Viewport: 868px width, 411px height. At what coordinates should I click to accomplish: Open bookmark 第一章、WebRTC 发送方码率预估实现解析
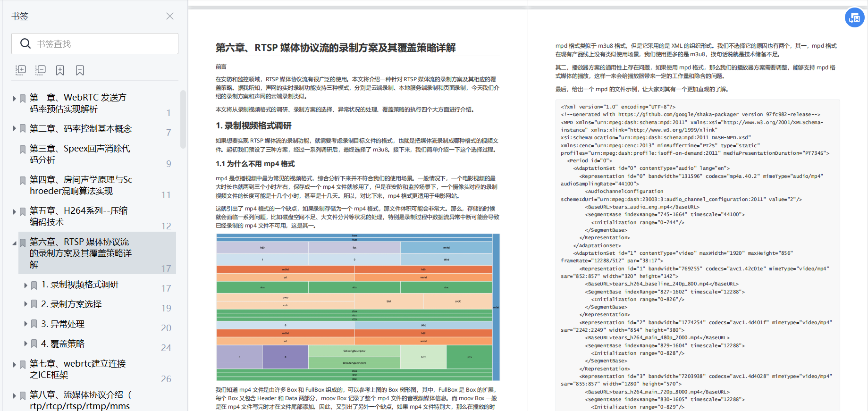(78, 103)
